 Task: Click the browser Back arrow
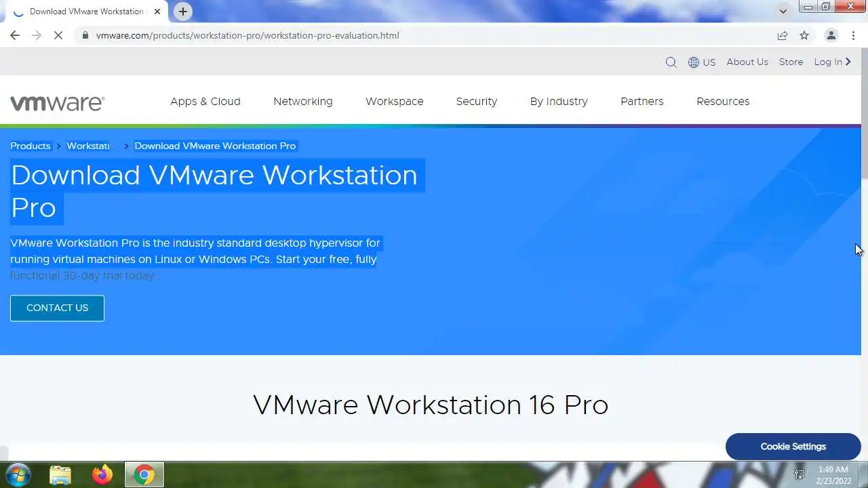15,35
